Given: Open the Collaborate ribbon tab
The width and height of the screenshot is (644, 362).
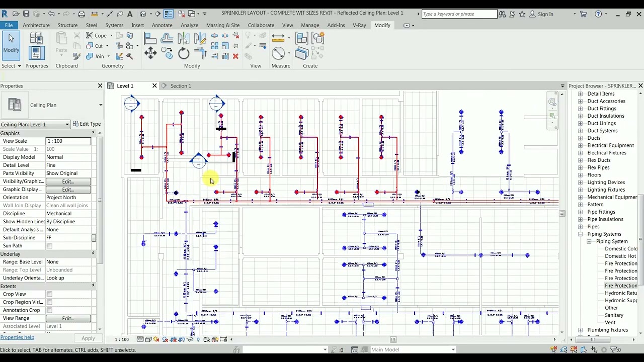Looking at the screenshot, I should point(261,25).
